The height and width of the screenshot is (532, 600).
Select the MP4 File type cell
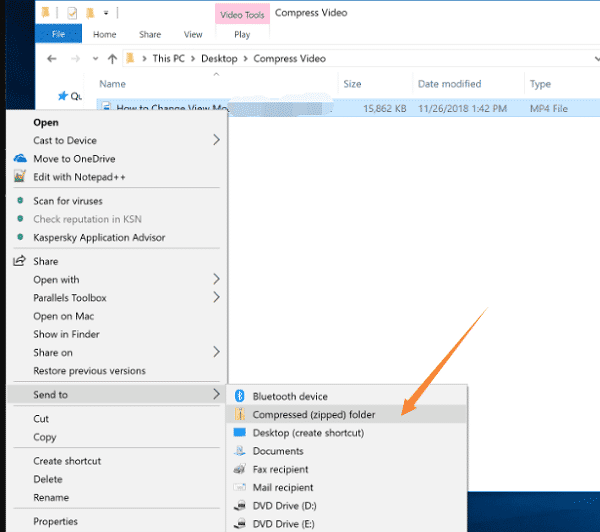(549, 109)
